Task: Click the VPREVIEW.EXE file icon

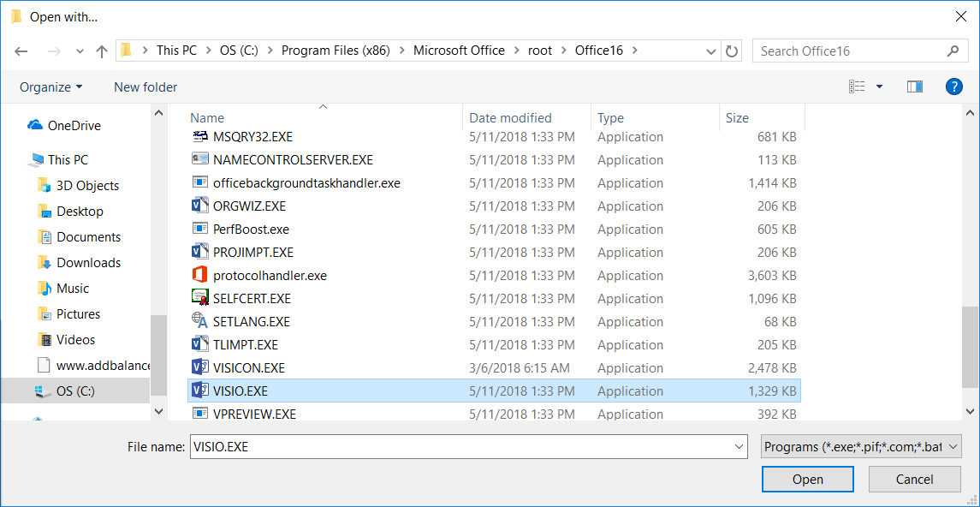Action: coord(199,414)
